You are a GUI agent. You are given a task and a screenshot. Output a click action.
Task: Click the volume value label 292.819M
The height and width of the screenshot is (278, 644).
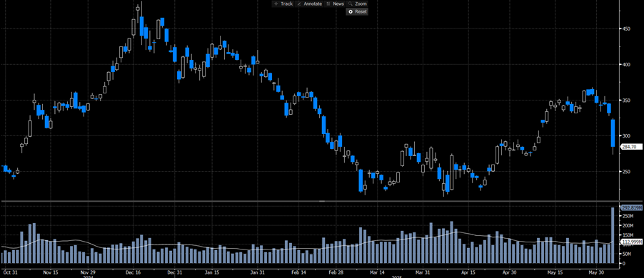[632, 208]
